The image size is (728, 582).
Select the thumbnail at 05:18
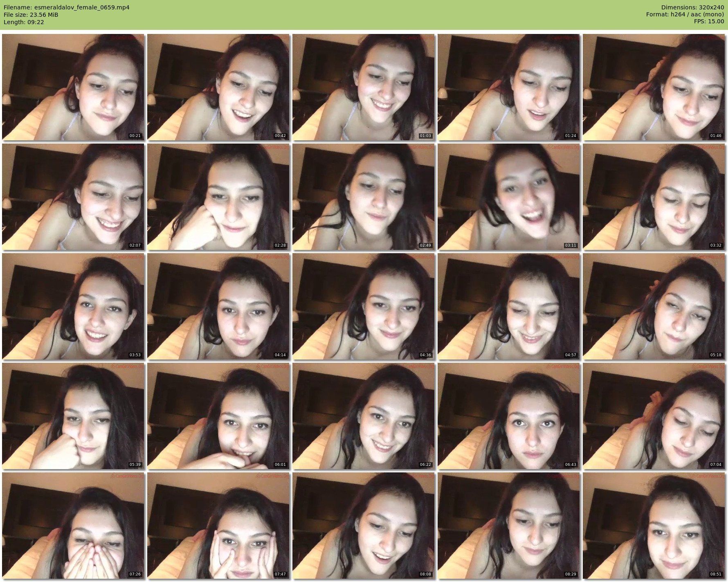point(654,306)
